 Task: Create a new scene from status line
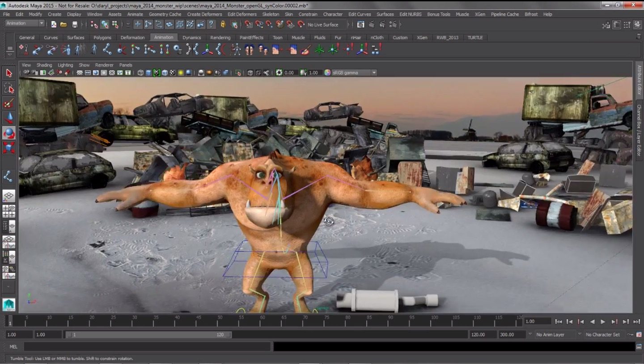tap(54, 24)
